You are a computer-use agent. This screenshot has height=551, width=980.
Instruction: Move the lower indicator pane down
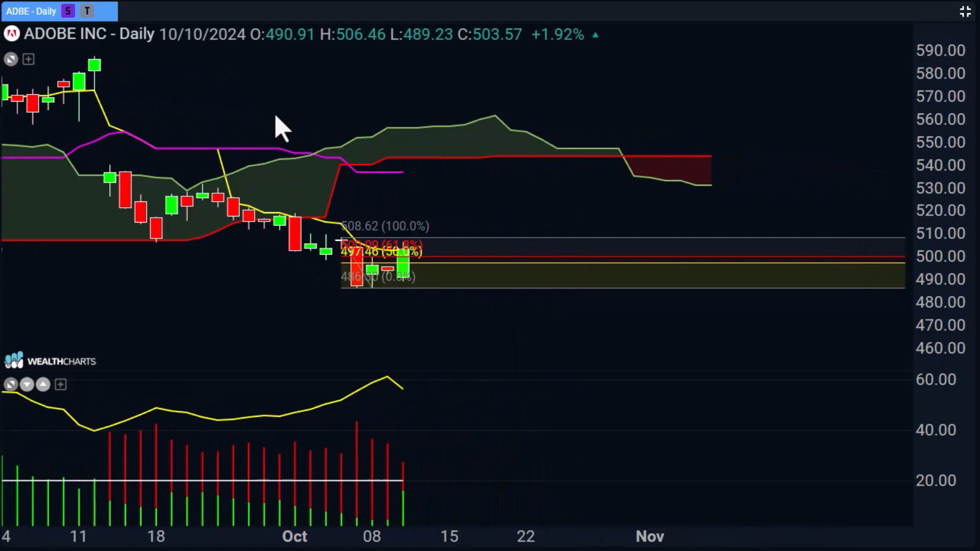point(27,384)
